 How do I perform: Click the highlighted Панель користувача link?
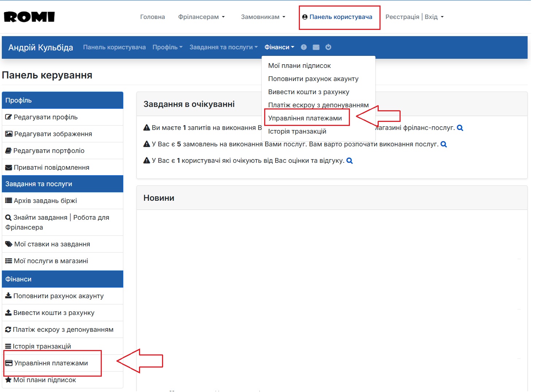(x=339, y=17)
